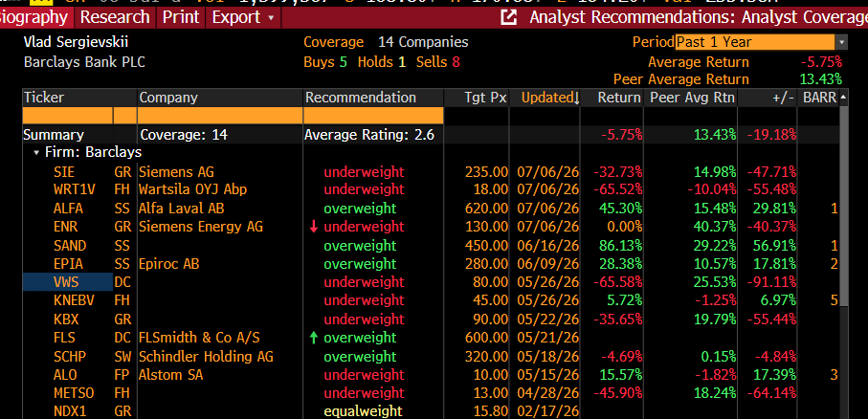
Task: Select the ALFA ticker
Action: [68, 209]
